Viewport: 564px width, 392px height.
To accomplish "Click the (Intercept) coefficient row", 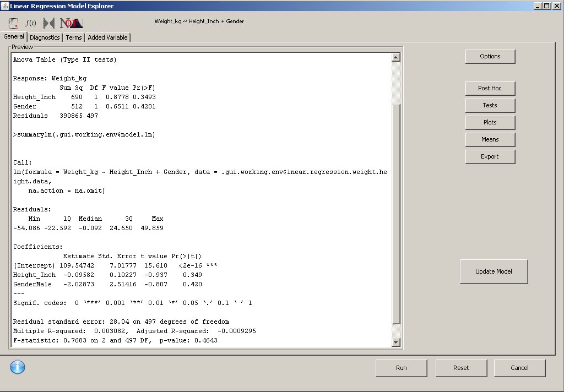I will click(115, 265).
